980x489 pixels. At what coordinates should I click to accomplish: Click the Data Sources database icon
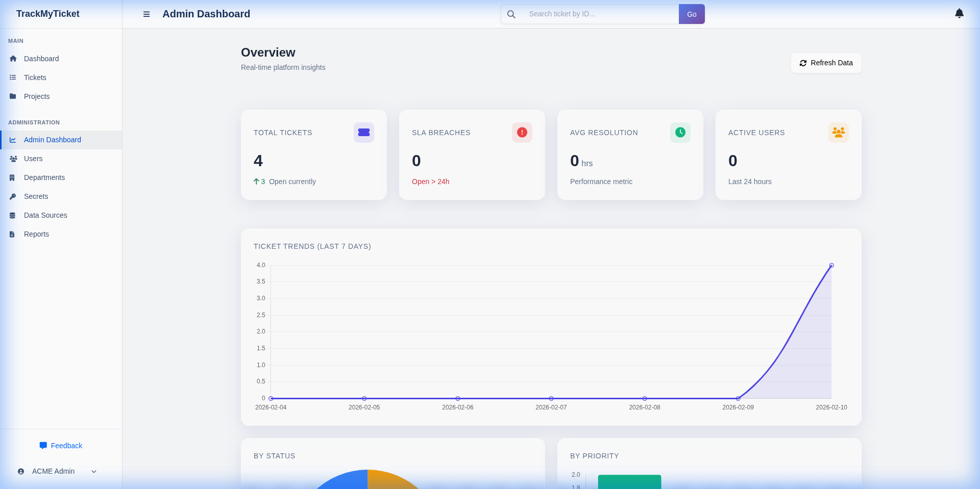[x=13, y=215]
